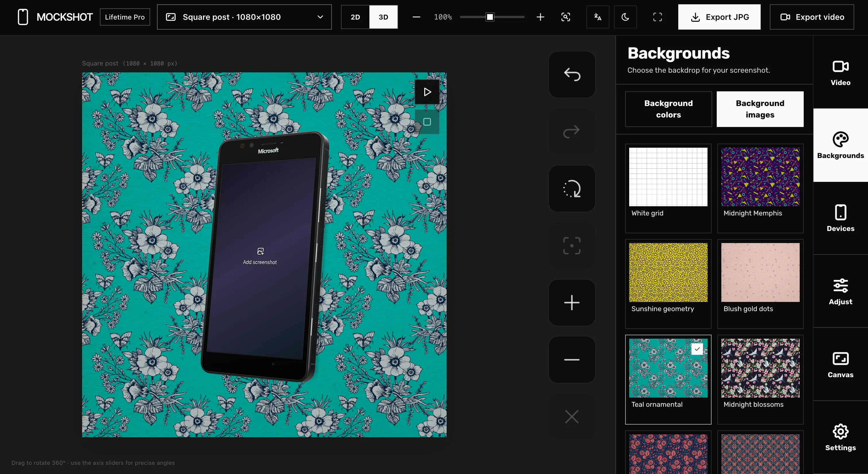Click the MOCKSHOT logo
Viewport: 868px width, 474px height.
point(55,17)
